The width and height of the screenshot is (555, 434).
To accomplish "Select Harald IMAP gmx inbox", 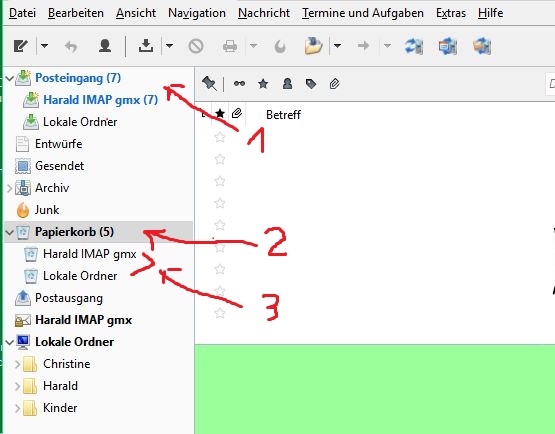I will (x=100, y=100).
